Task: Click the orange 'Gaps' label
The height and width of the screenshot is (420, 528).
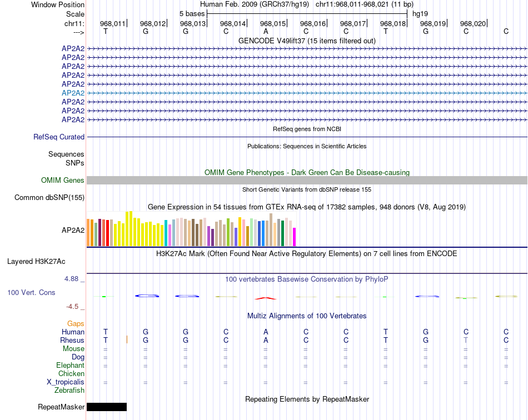Action: tap(76, 323)
